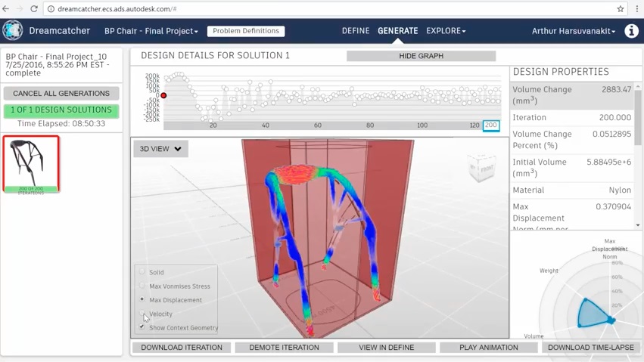Screen dimensions: 644x362
Task: Click the Iteration value 200.000
Action: coord(614,117)
